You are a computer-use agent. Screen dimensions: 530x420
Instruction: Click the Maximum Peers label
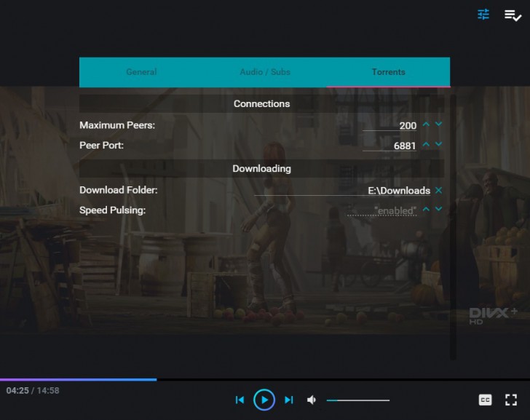click(117, 125)
